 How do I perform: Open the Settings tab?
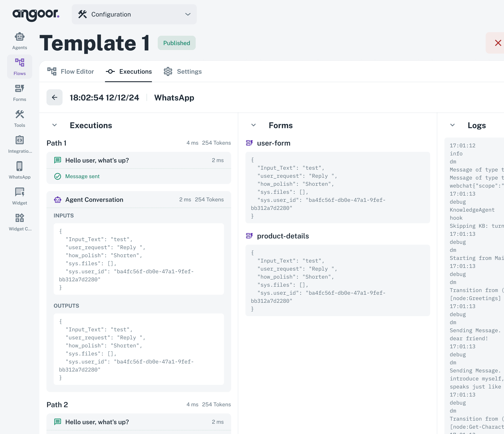pos(183,71)
